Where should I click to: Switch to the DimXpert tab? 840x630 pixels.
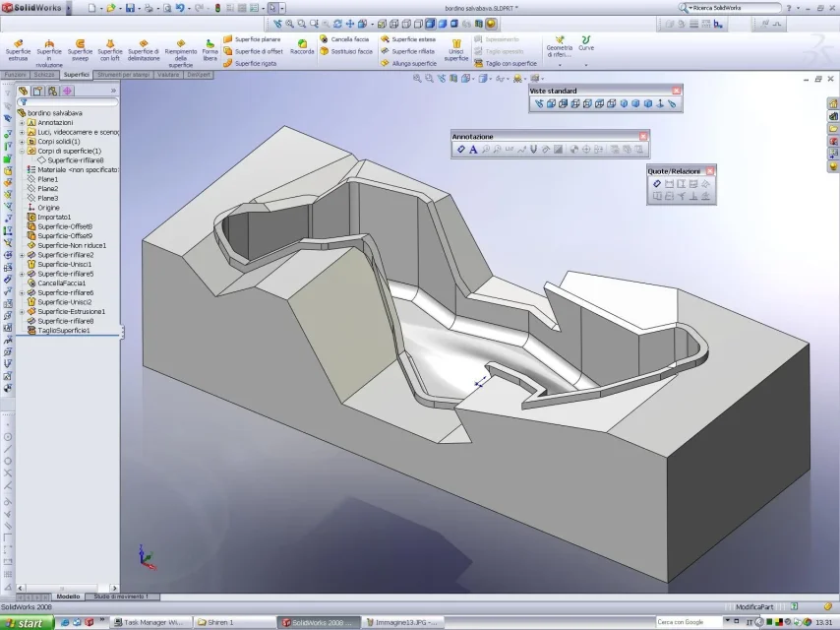pos(199,75)
